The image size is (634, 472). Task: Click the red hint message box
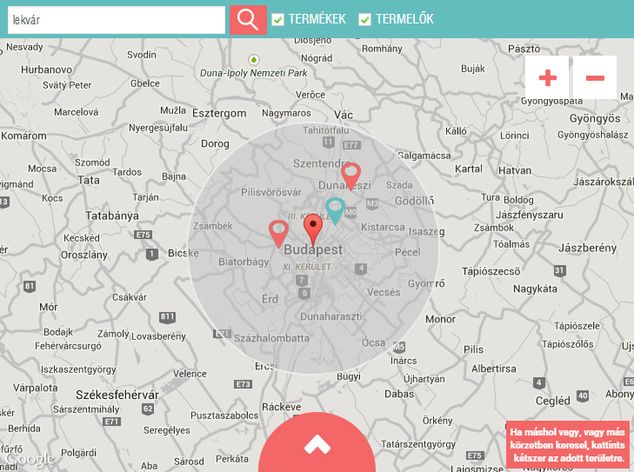click(568, 445)
